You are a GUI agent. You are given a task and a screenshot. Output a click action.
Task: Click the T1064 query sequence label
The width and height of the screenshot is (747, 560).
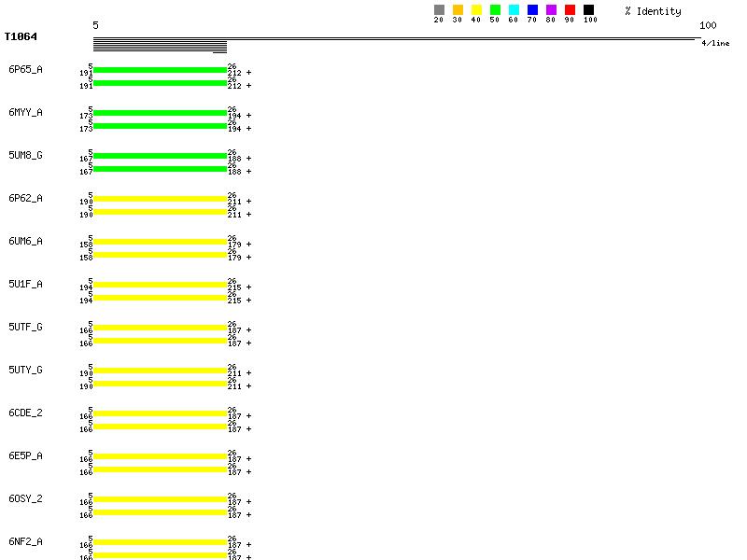coord(21,37)
